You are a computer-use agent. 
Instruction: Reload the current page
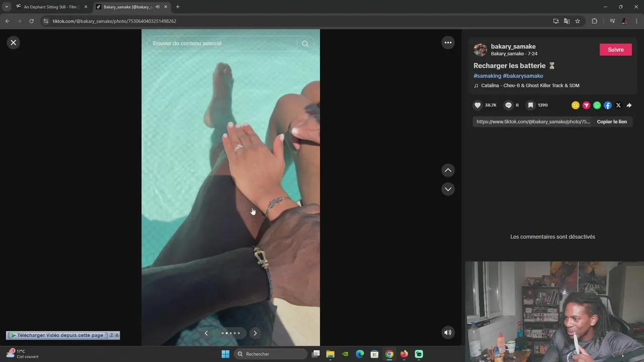coord(31,21)
